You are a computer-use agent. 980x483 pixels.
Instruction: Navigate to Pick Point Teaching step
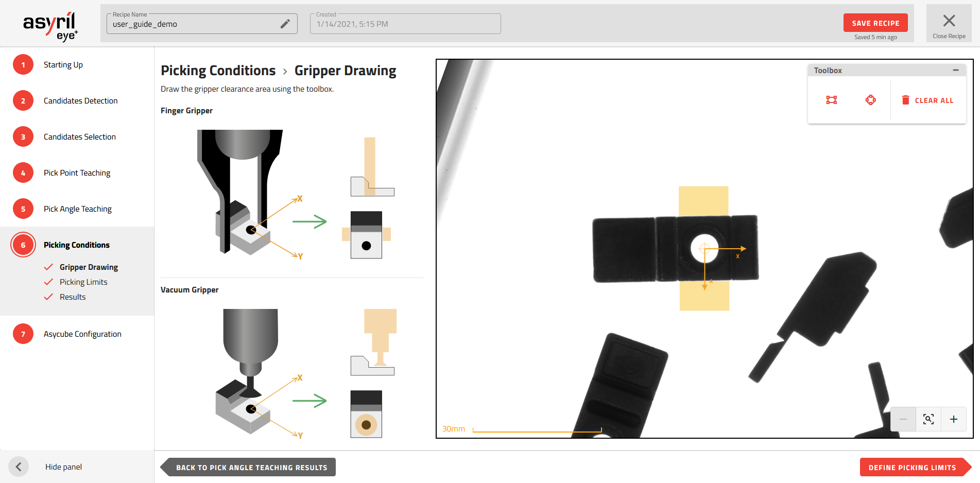77,173
